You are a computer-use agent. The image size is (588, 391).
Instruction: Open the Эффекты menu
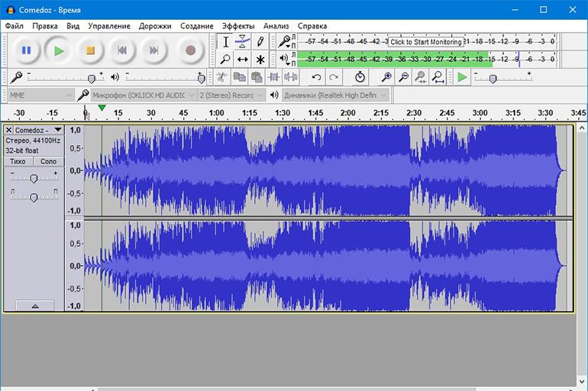pos(238,26)
